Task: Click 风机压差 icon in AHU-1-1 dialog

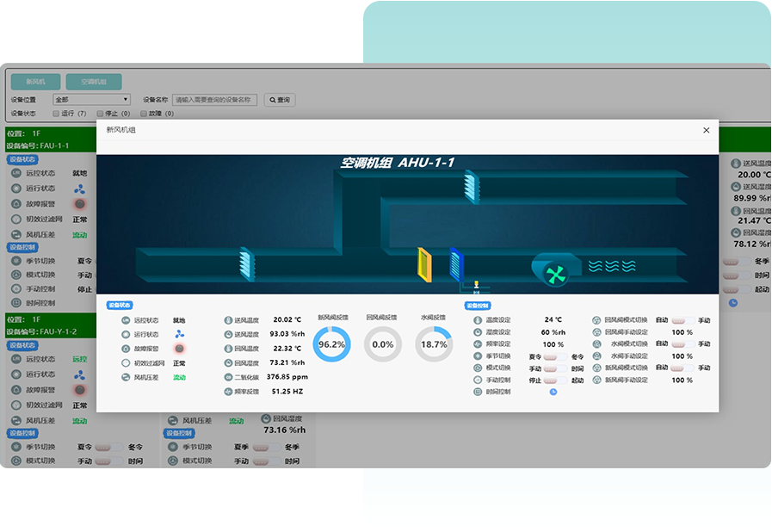Action: 126,377
